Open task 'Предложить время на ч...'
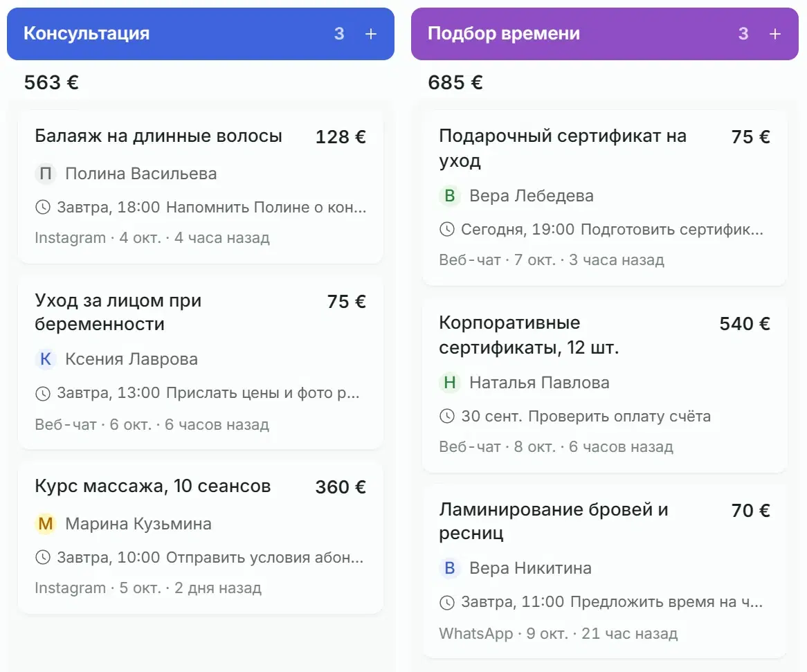807x672 pixels. [x=667, y=602]
